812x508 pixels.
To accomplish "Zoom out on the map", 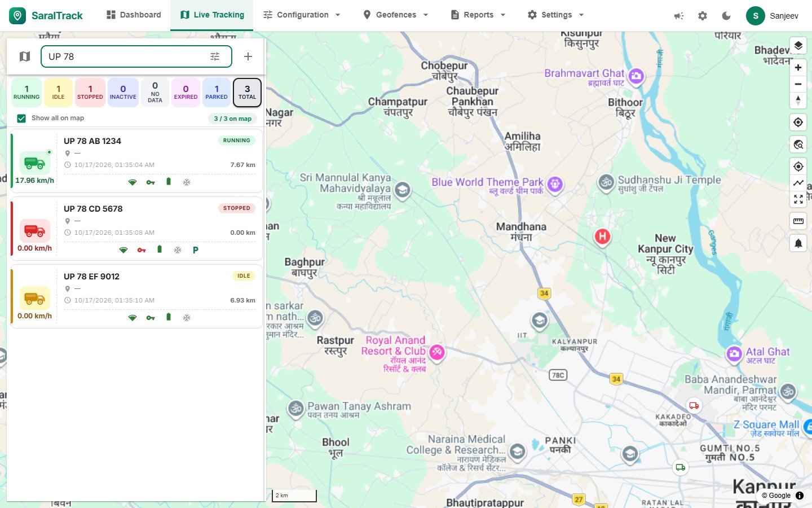I will pyautogui.click(x=798, y=84).
